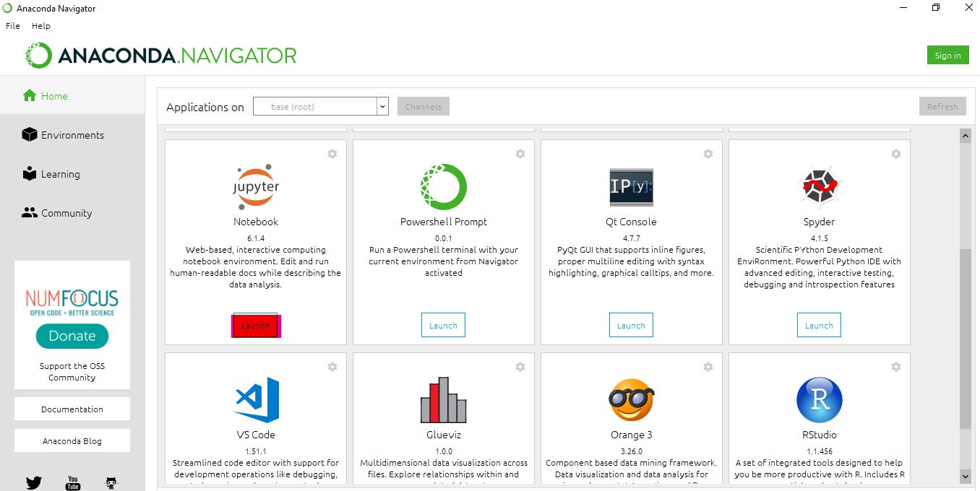Launch Powershell Prompt
Screen dimensions: 980x491
coord(443,326)
